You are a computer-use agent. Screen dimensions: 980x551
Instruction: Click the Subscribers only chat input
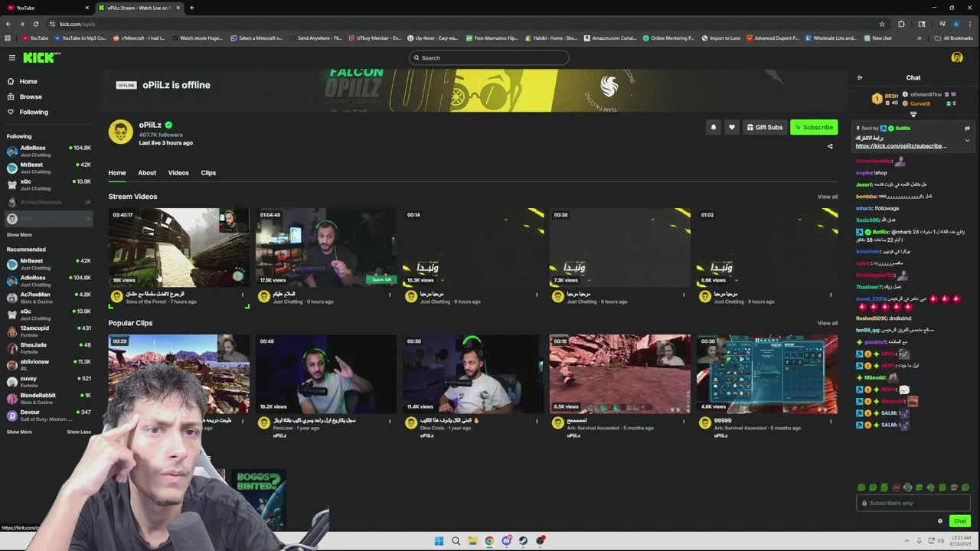(913, 503)
